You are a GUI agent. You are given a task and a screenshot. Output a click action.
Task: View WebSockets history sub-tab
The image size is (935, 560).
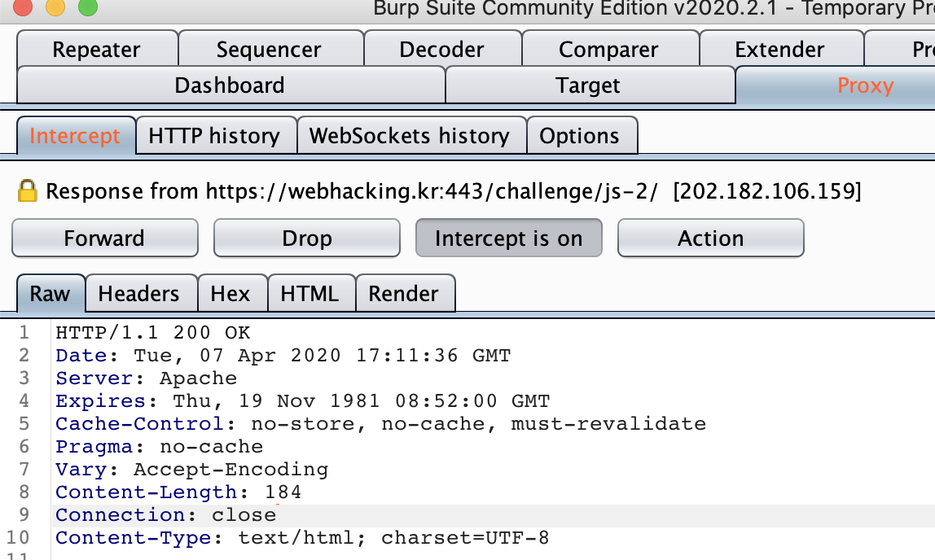click(411, 136)
